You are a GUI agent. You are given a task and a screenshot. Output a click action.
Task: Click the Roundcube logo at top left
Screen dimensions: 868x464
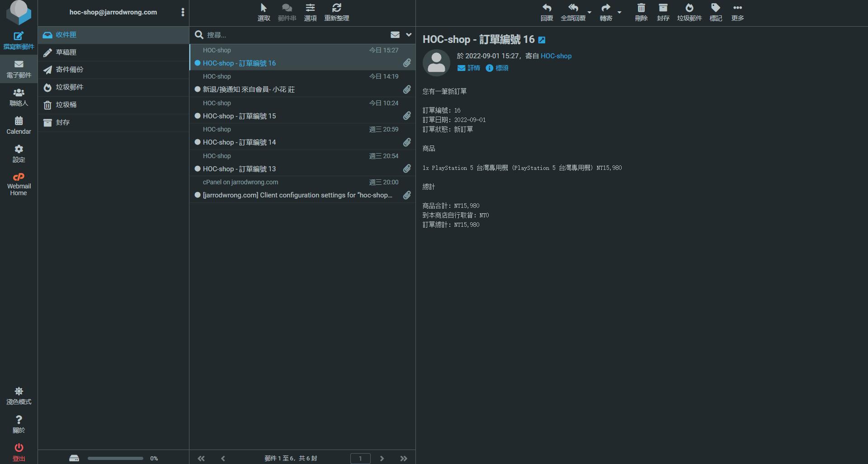19,12
